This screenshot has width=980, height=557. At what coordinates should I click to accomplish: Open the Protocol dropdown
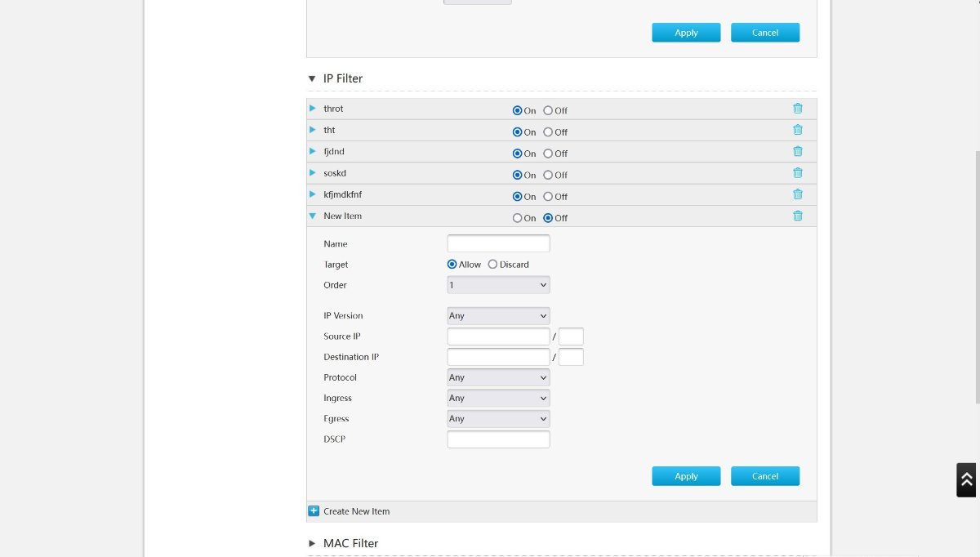click(x=498, y=377)
